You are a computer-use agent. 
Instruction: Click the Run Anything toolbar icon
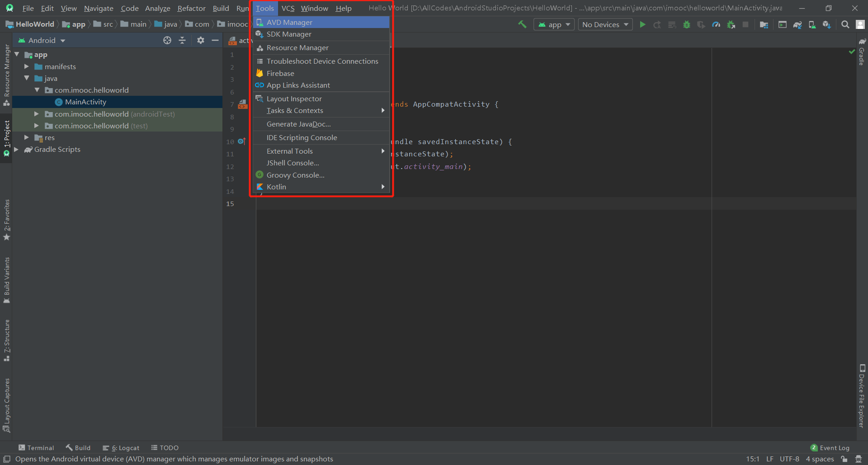[782, 24]
